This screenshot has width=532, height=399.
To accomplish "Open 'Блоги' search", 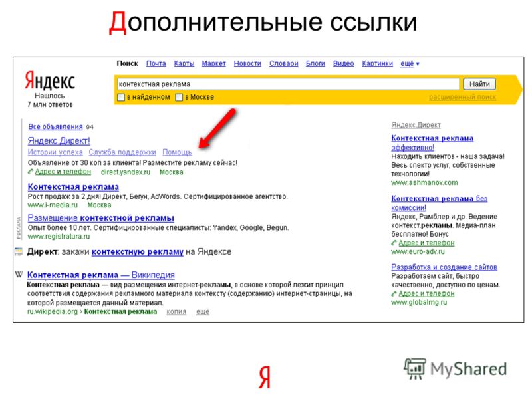I will (315, 63).
